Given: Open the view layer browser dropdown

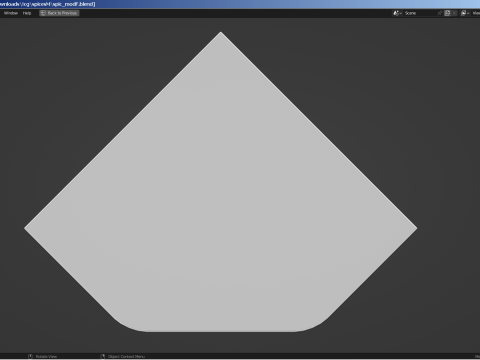Looking at the screenshot, I should [465, 13].
